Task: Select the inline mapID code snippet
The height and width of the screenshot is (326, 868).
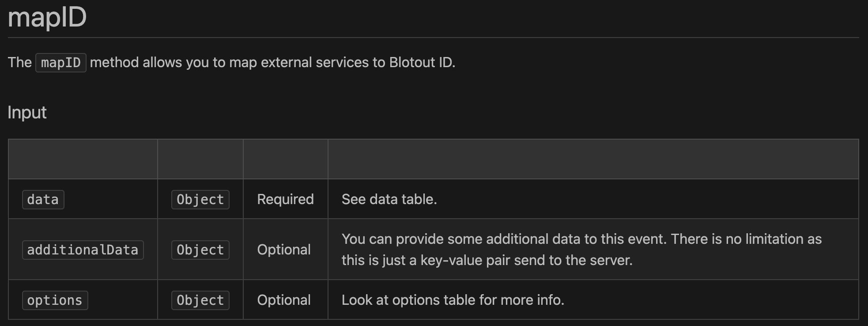Action: [x=61, y=63]
